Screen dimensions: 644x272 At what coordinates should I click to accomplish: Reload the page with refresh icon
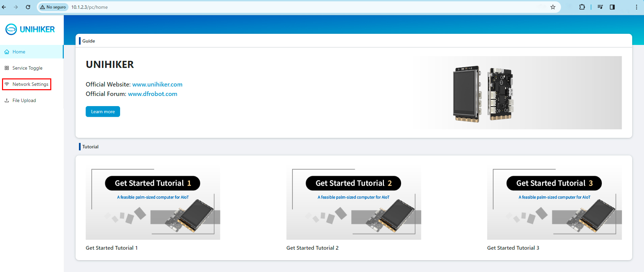click(x=28, y=7)
